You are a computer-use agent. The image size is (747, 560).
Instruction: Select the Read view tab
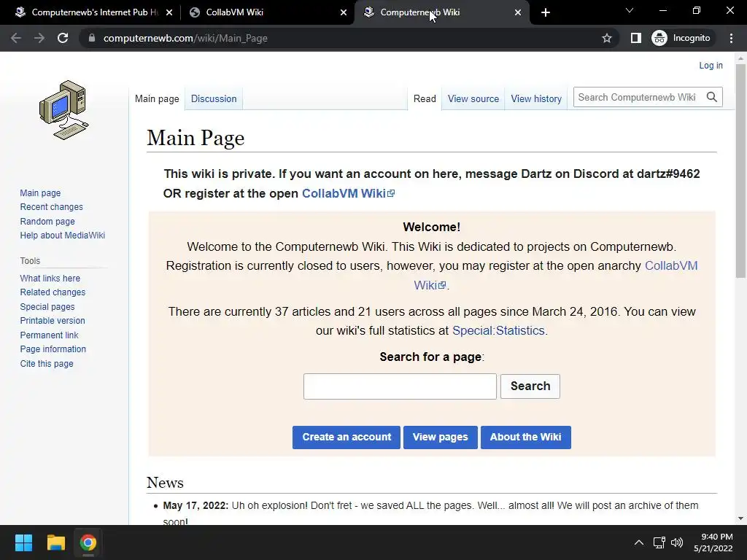click(x=425, y=98)
